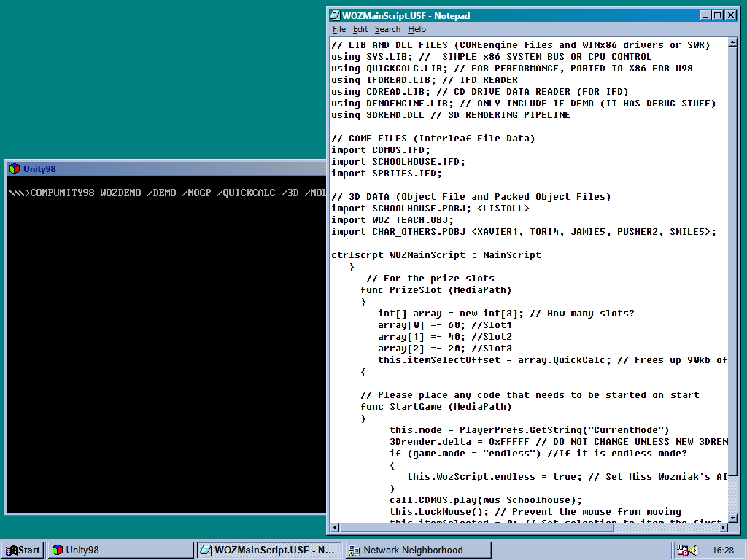The image size is (747, 560).
Task: Click the Unity98 window title bar
Action: point(167,168)
